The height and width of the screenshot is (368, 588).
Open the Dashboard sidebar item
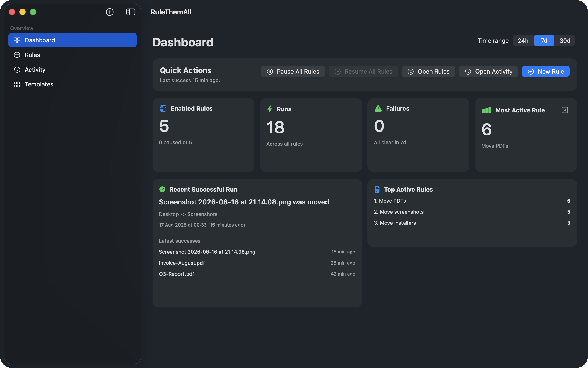point(72,40)
